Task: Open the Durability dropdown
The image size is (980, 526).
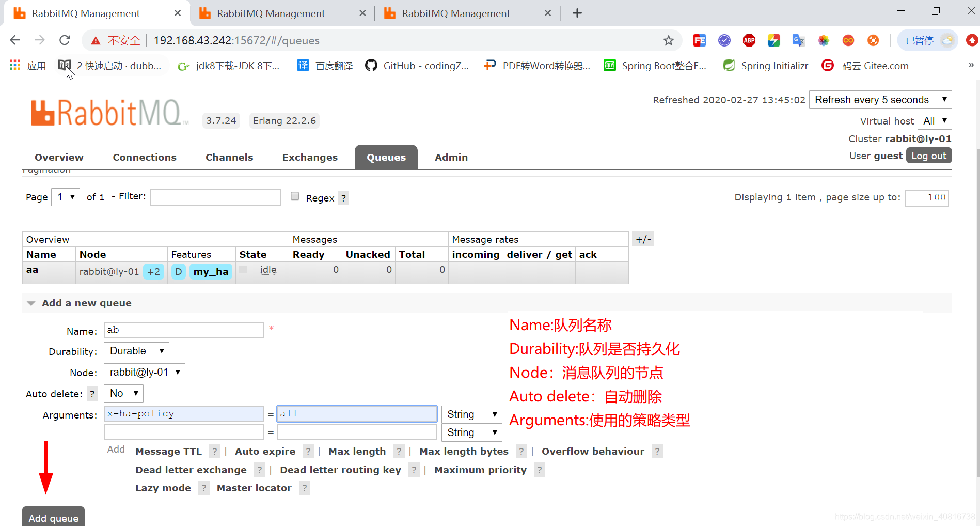Action: pyautogui.click(x=136, y=351)
